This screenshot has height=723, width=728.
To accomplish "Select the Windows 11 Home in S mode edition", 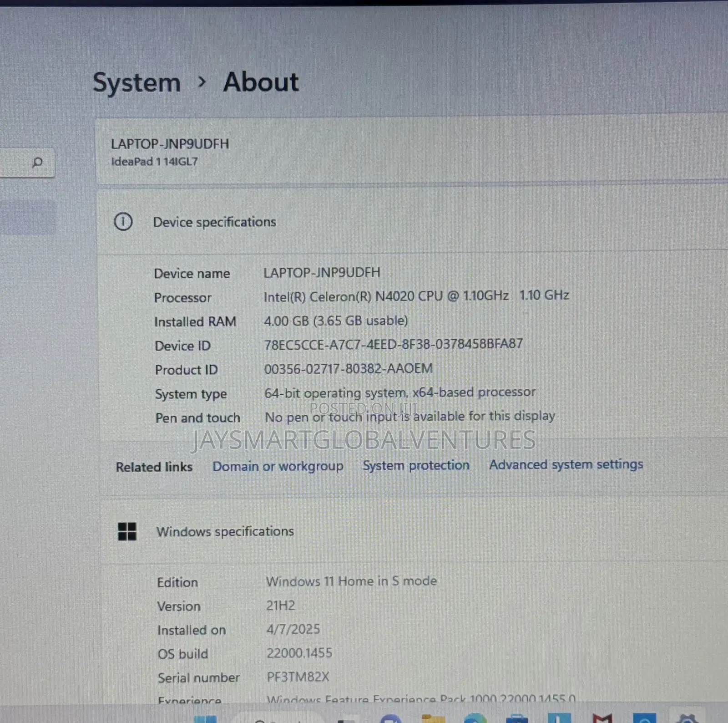I will tap(351, 581).
